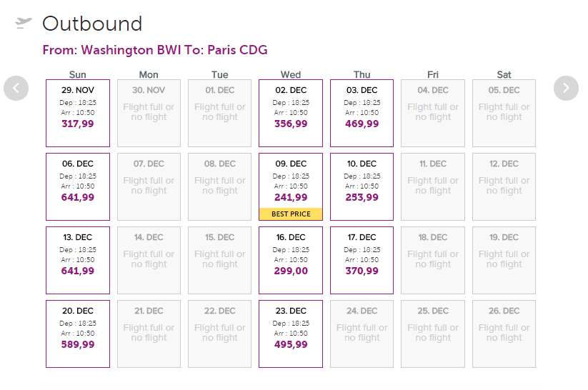
Task: Choose the 02. DEC flight priced 356,99
Action: click(291, 113)
